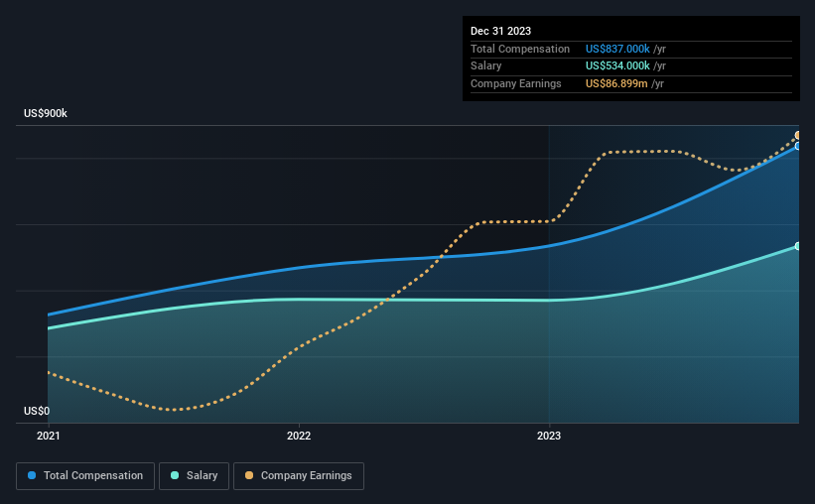Viewport: 815px width, 504px height.
Task: Select the orange Company Earnings end marker
Action: pos(798,136)
